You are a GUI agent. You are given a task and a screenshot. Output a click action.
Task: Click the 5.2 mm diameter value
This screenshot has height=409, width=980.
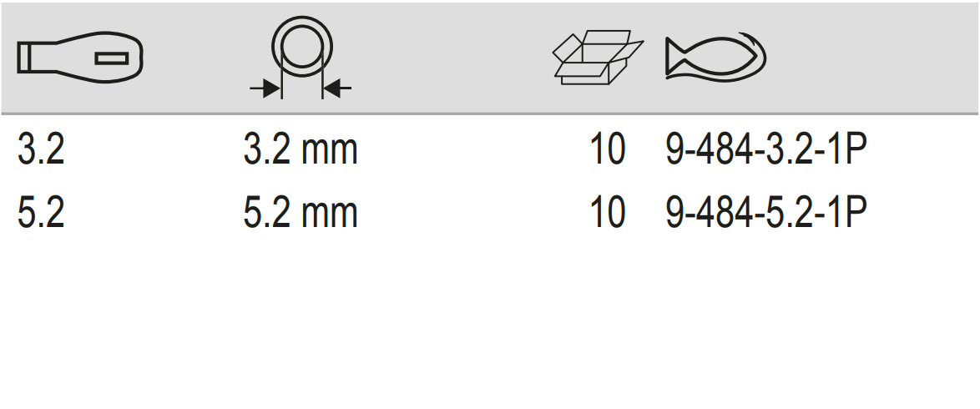pos(301,213)
